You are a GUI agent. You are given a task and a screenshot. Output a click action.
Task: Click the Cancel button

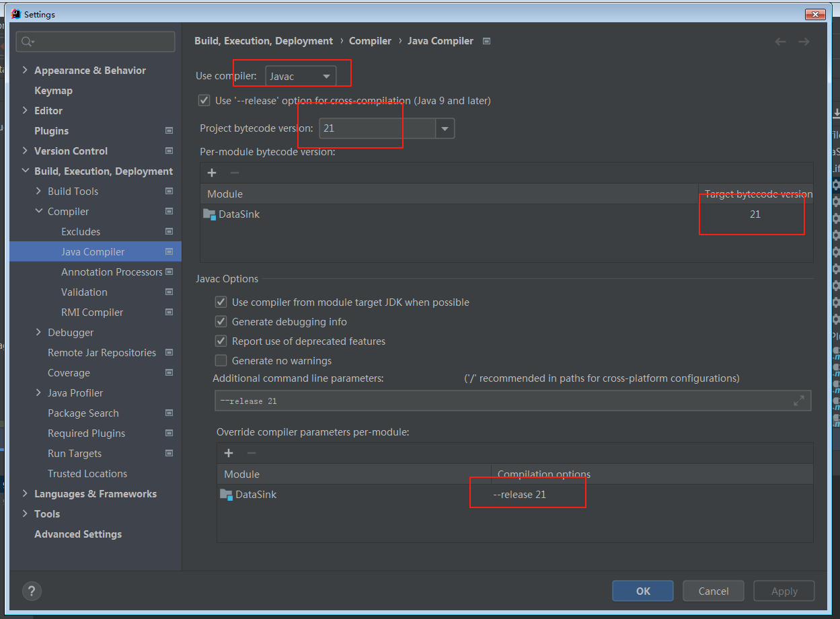click(714, 591)
